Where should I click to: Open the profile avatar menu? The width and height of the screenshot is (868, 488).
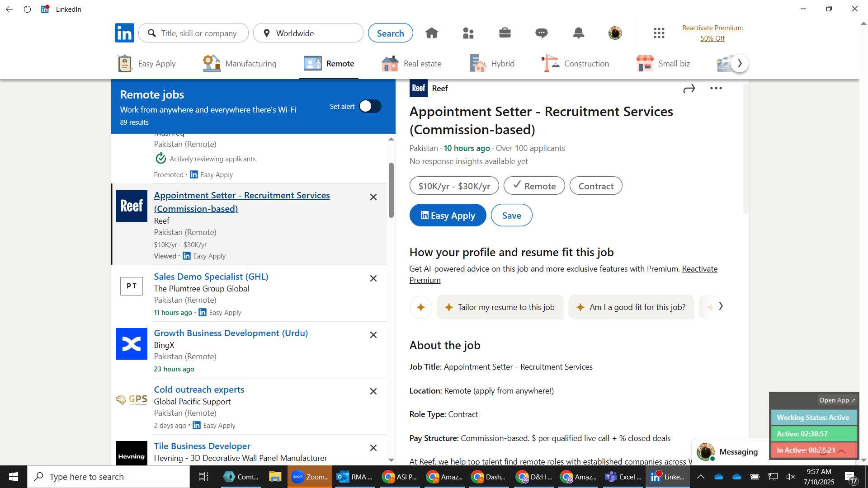(x=615, y=33)
